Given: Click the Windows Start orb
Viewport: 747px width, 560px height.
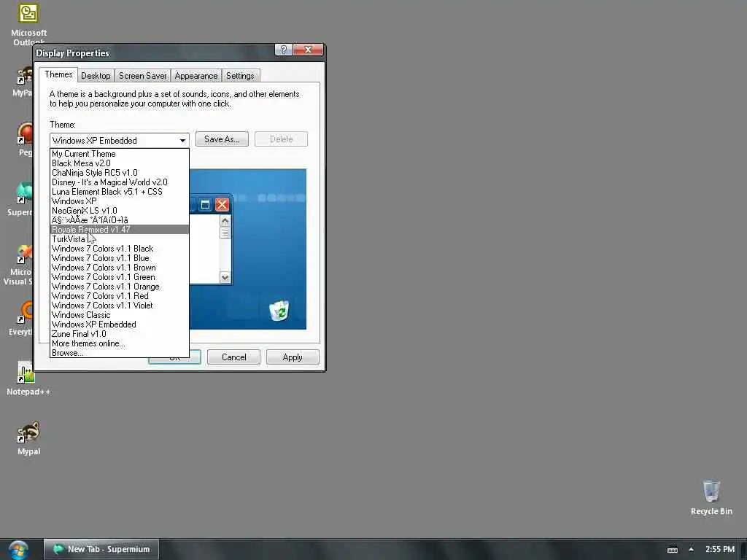Looking at the screenshot, I should (x=18, y=550).
